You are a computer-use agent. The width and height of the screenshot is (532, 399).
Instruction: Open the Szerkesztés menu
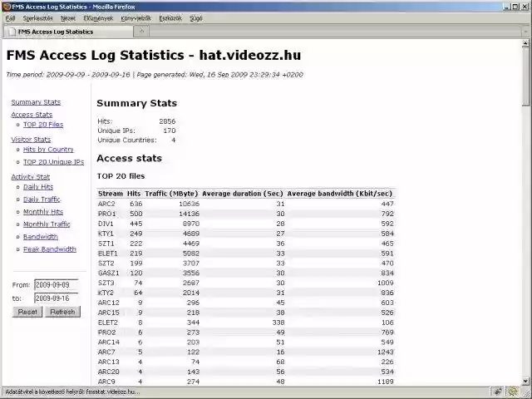pos(37,18)
